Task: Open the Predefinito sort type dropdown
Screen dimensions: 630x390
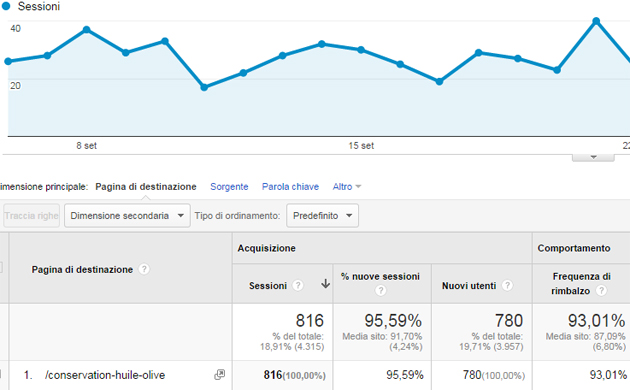Action: tap(322, 216)
